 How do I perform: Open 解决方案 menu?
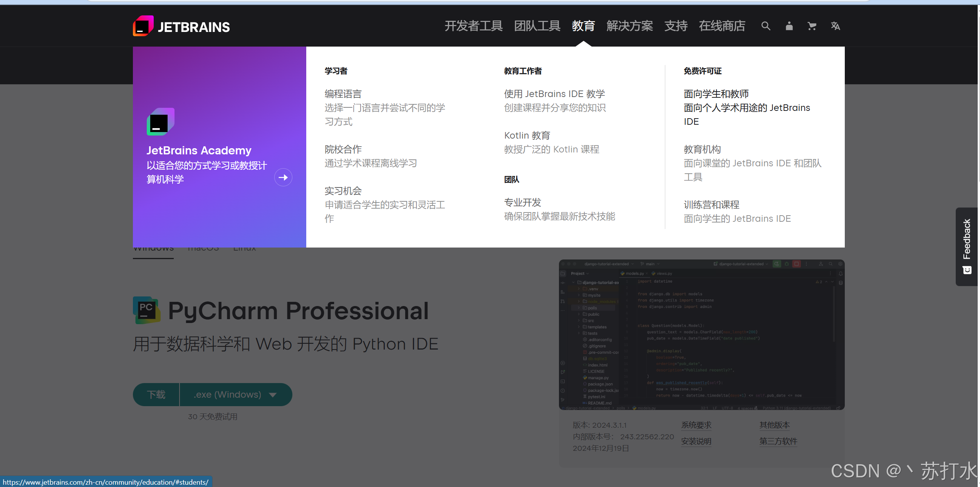[x=629, y=26]
